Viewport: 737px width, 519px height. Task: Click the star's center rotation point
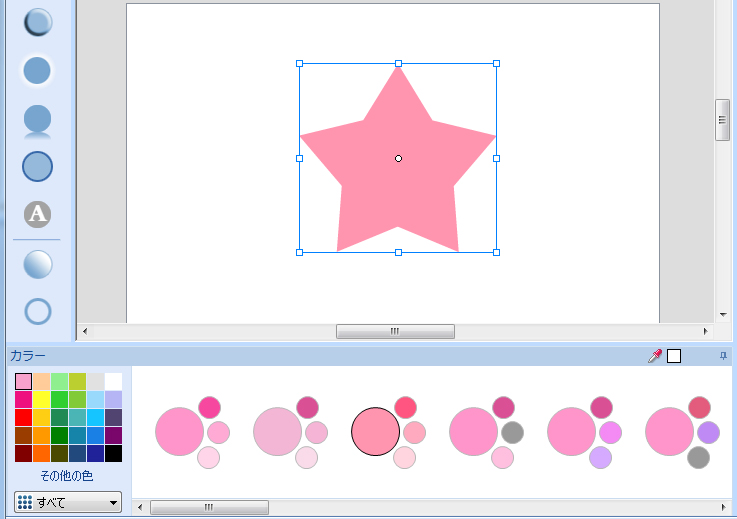coord(398,158)
